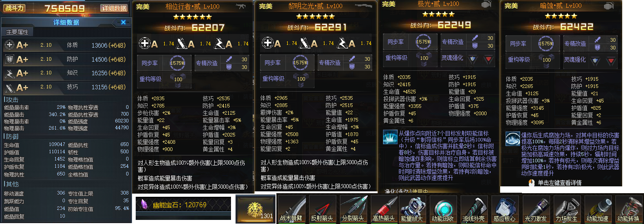Close the 详细数据 panel with the X

[123, 22]
